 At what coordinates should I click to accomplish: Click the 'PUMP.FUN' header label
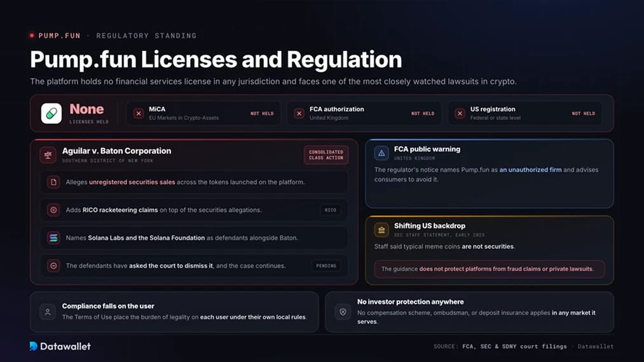coord(60,36)
